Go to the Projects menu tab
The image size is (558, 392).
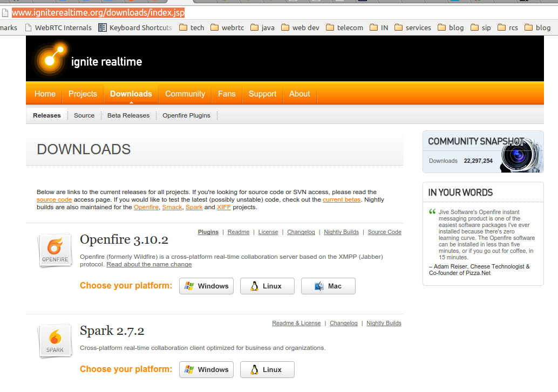pos(83,94)
